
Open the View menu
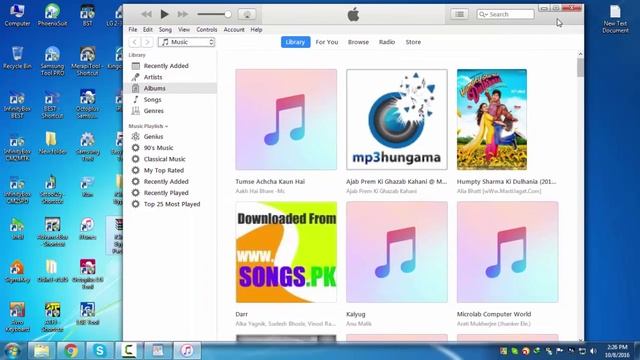click(x=184, y=30)
